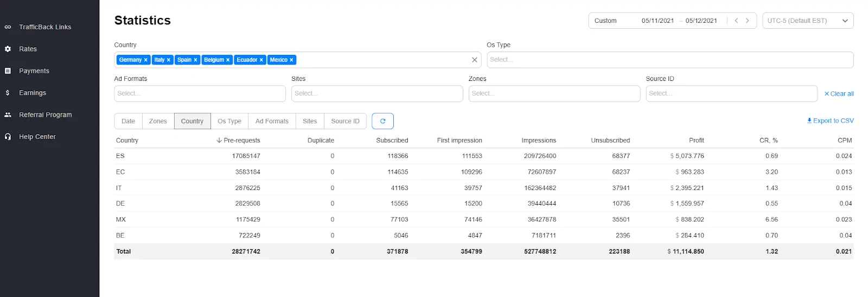
Task: Remove the Mexico filter chip
Action: coord(291,60)
